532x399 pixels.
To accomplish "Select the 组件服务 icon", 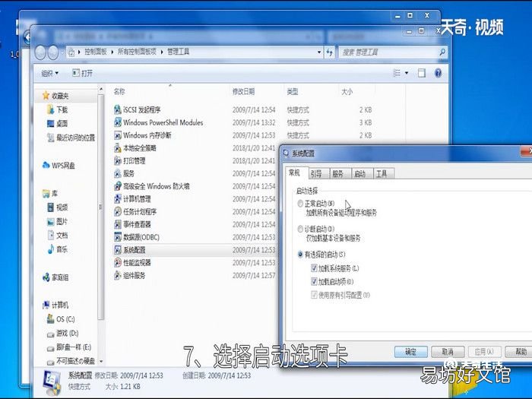I will [x=117, y=275].
